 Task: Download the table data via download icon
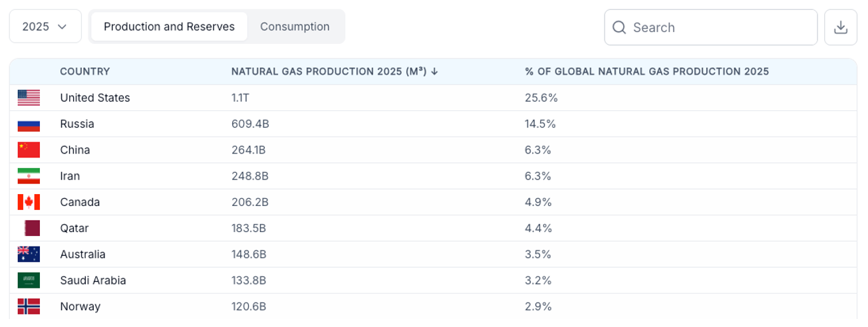click(841, 27)
